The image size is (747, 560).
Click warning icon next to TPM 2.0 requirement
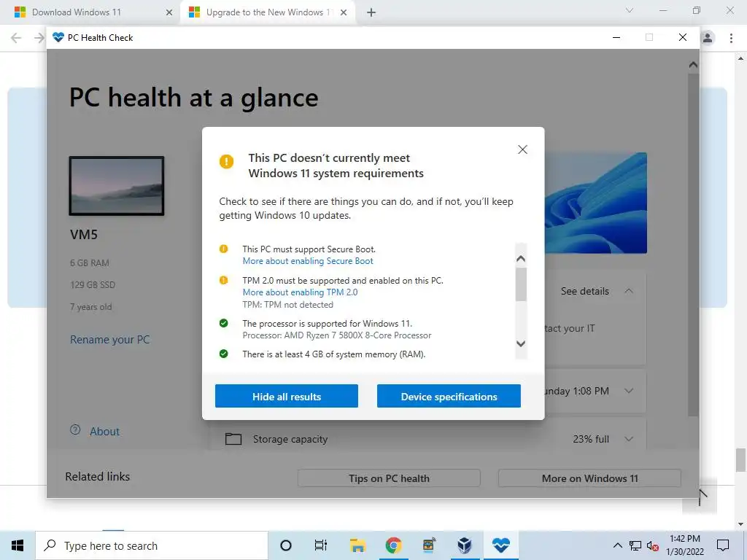[223, 281]
